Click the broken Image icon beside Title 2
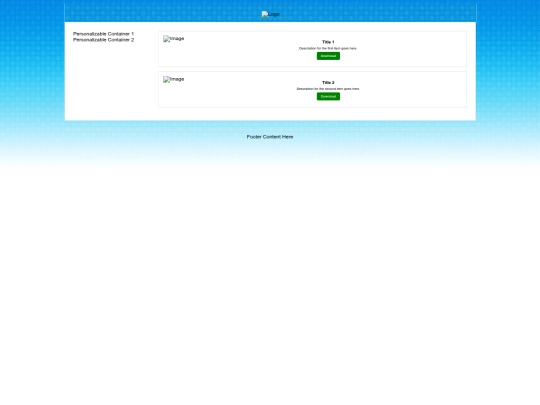Image resolution: width=540 pixels, height=405 pixels. pos(174,79)
